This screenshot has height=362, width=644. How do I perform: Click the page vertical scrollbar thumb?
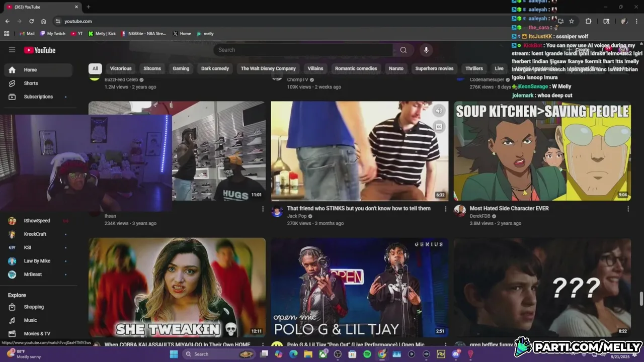(641, 298)
